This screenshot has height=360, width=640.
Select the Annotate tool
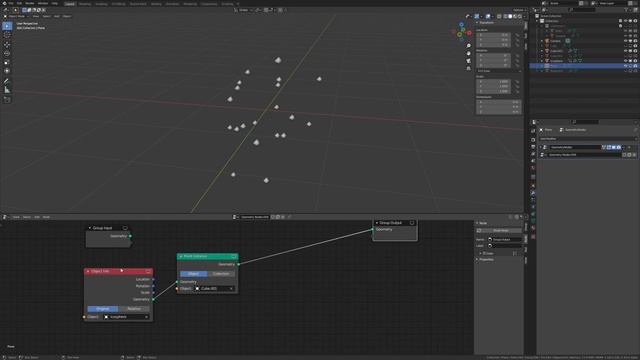coord(7,81)
